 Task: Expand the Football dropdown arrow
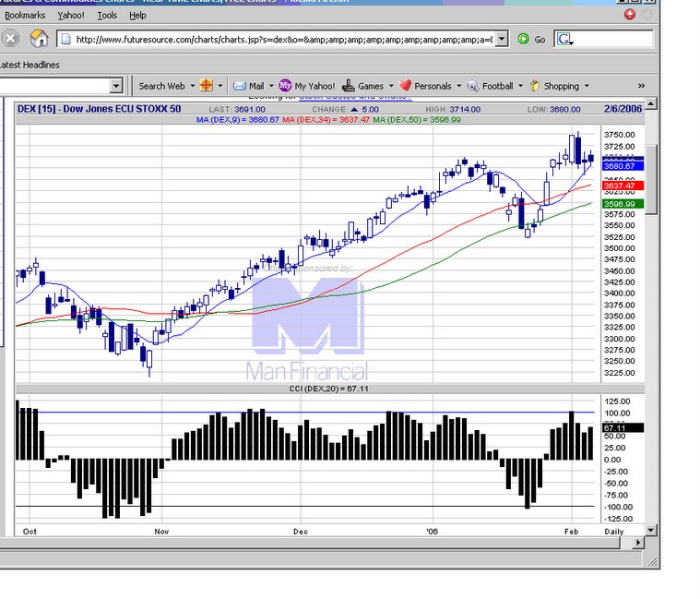[520, 86]
